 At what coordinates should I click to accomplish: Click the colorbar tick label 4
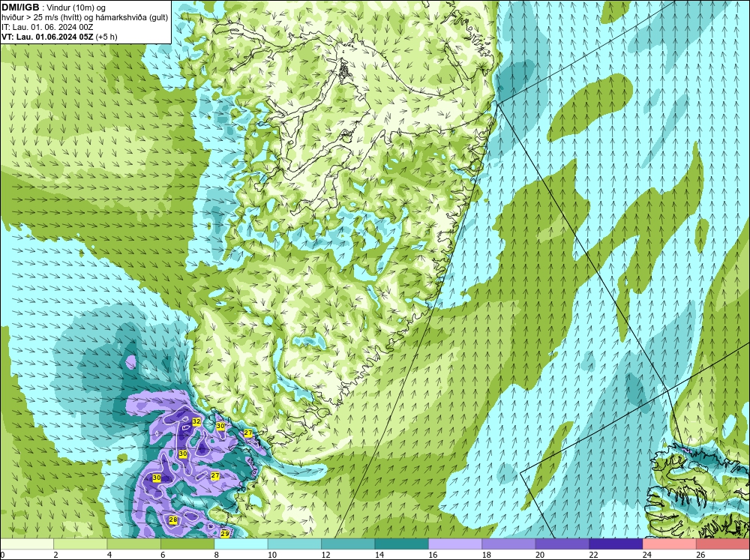109,555
